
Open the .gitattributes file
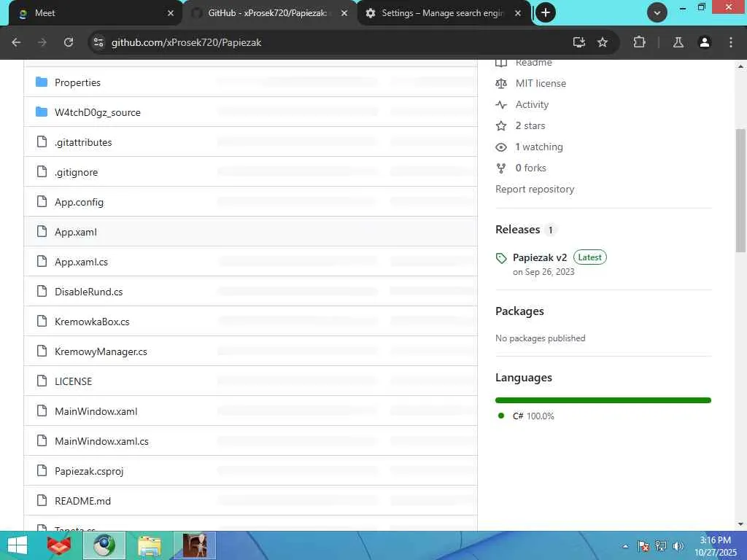(83, 142)
